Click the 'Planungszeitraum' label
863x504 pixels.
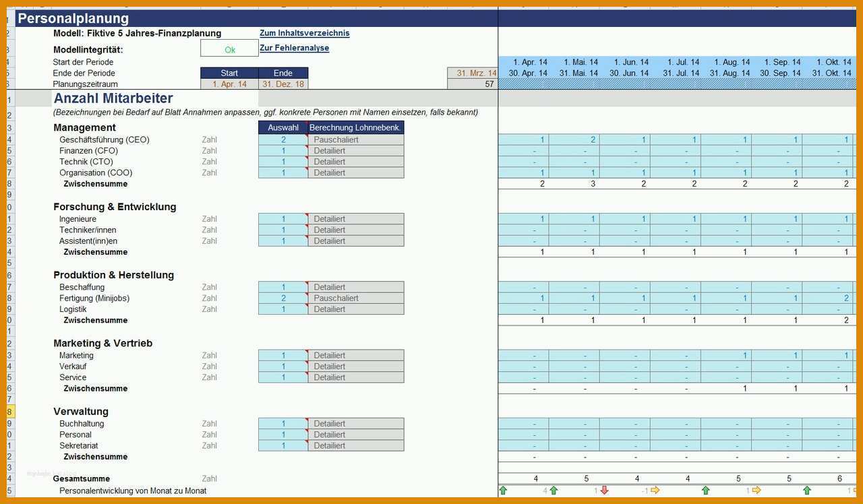(x=86, y=84)
